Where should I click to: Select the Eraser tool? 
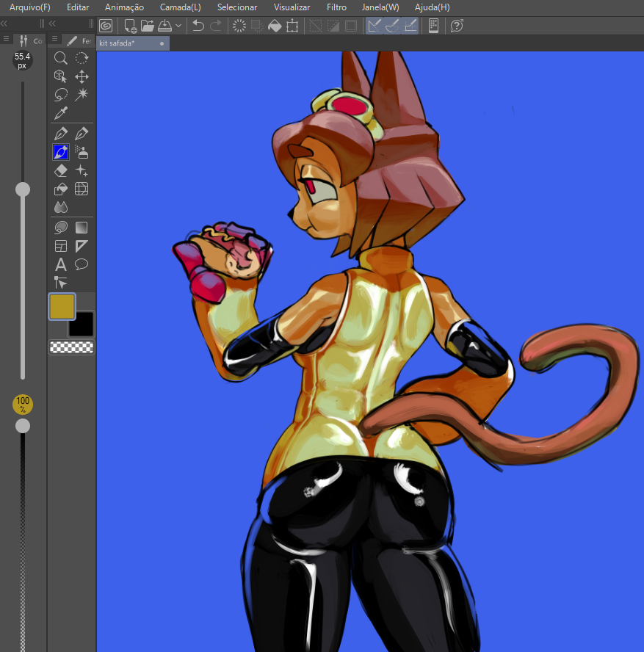pyautogui.click(x=61, y=170)
